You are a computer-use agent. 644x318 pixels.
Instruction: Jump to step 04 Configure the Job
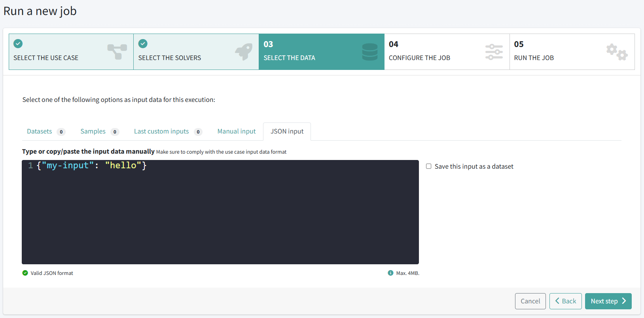447,52
